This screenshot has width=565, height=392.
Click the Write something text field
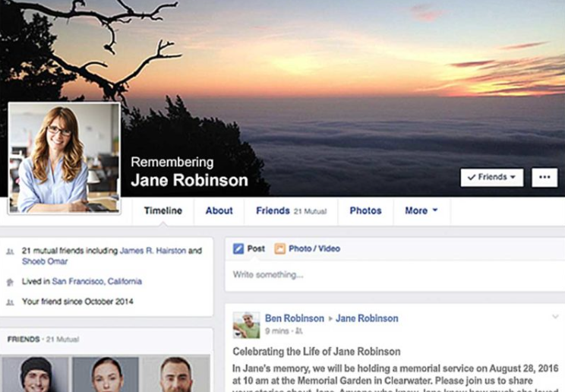point(395,275)
